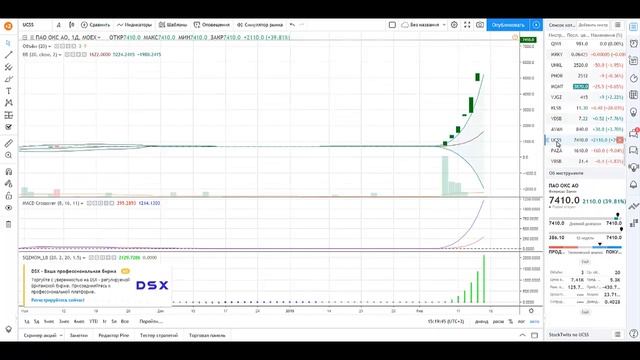The height and width of the screenshot is (360, 640).
Task: Lock all drawing tools
Action: (8, 196)
